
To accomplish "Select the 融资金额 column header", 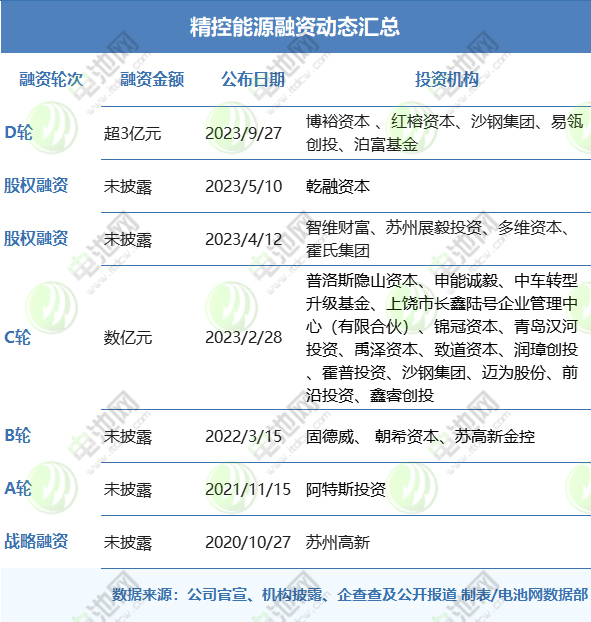I will click(152, 79).
